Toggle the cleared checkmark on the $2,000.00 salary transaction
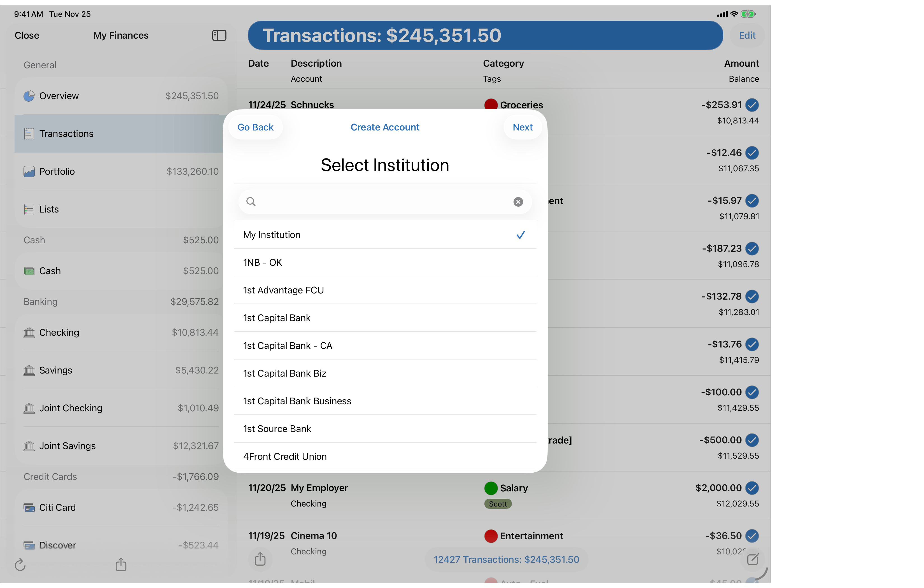This screenshot has height=588, width=924. pos(752,488)
